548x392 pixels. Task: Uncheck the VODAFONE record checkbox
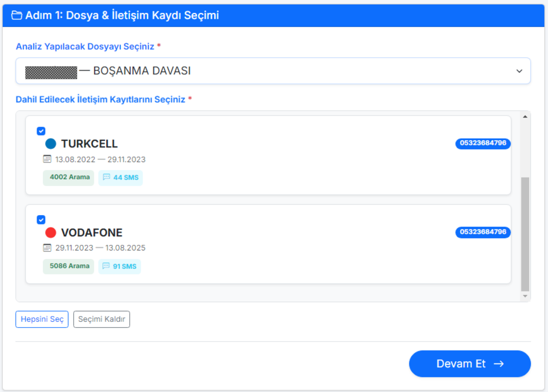[41, 220]
